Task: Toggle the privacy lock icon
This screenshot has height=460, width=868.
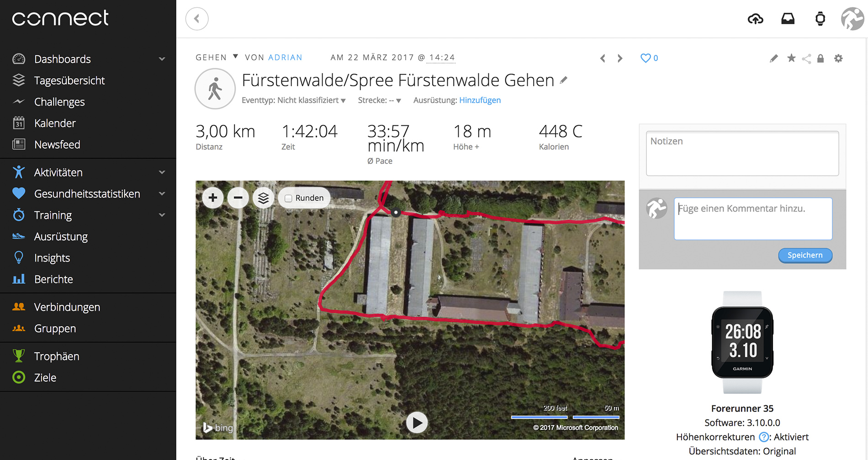Action: (820, 58)
